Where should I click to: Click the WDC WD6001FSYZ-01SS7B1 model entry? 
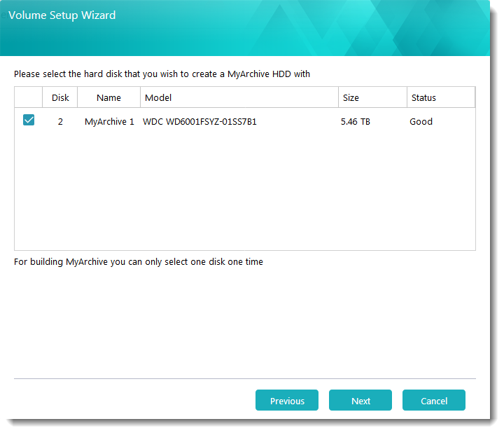tap(199, 122)
